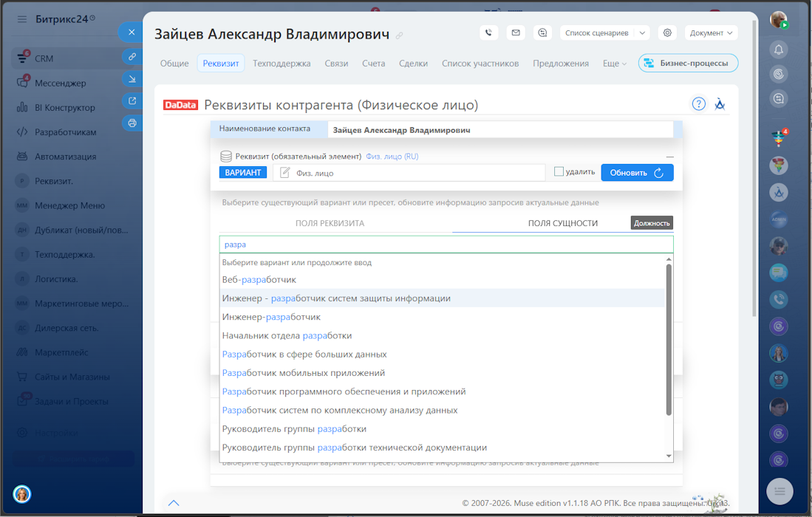The image size is (812, 517).
Task: Open settings gear next to Список сценариев
Action: click(x=668, y=32)
